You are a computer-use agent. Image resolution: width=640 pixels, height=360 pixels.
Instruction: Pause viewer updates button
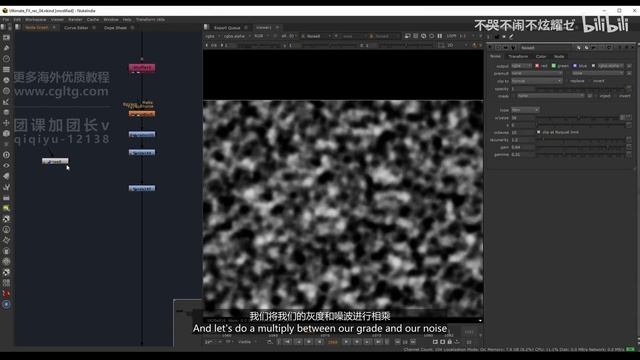coord(440,36)
